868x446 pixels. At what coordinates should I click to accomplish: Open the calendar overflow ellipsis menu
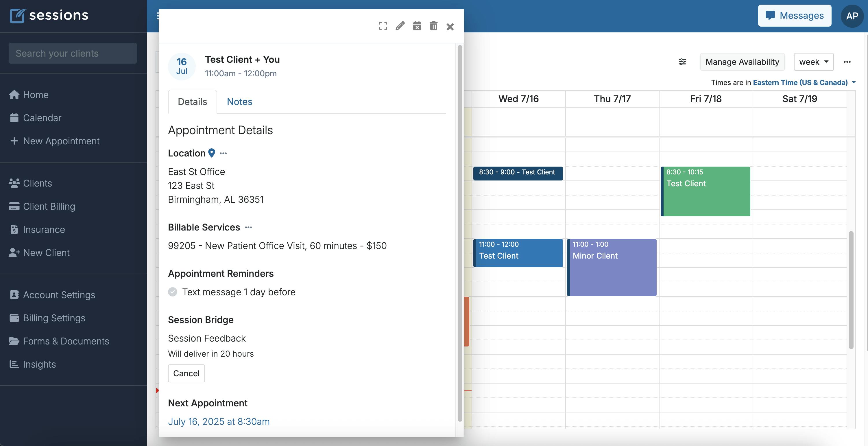(x=848, y=62)
